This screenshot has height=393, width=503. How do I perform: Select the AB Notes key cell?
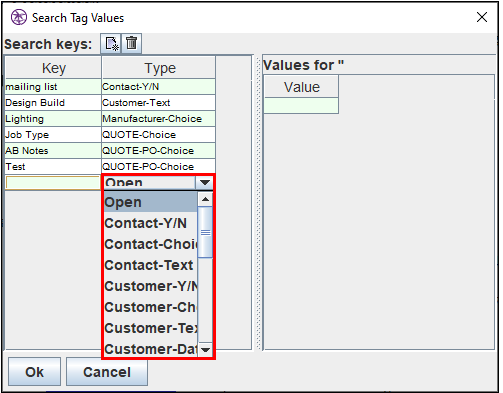(53, 151)
